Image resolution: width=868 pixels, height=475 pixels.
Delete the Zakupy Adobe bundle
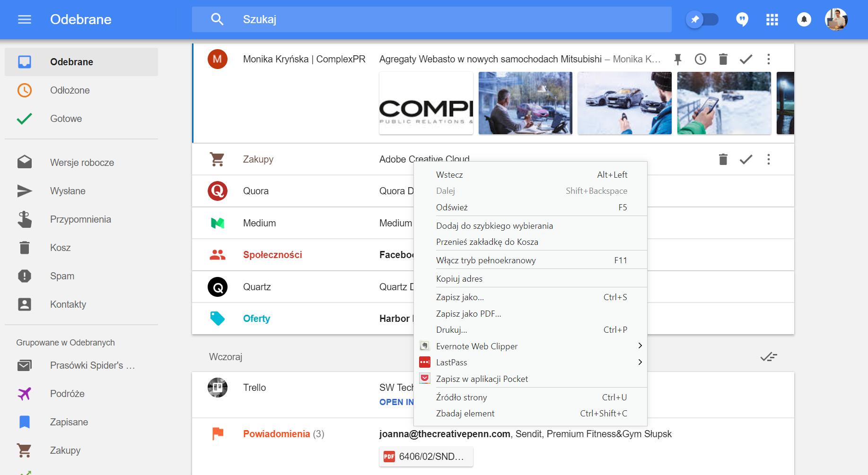pos(723,159)
